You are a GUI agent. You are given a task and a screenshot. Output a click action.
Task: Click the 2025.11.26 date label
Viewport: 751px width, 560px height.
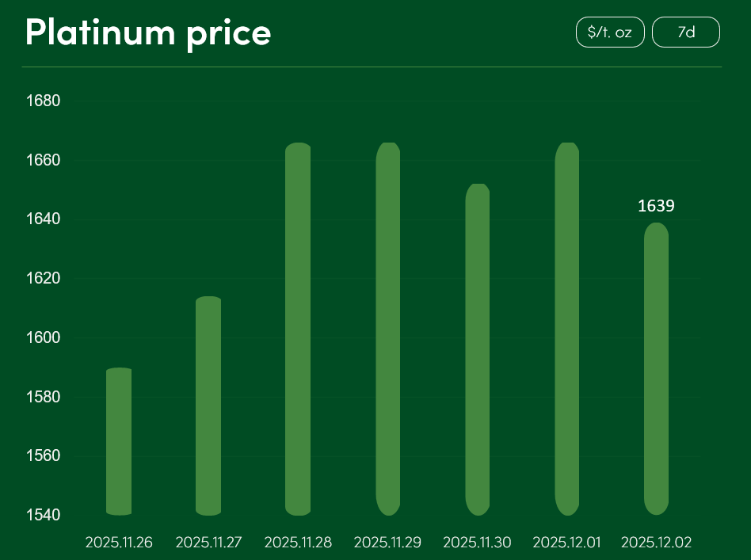coord(119,543)
